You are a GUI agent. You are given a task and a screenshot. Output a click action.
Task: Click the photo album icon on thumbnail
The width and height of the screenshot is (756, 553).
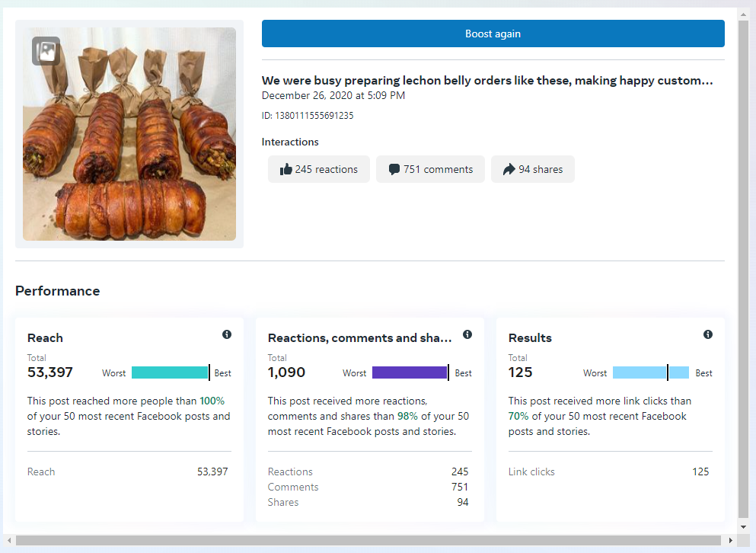46,51
